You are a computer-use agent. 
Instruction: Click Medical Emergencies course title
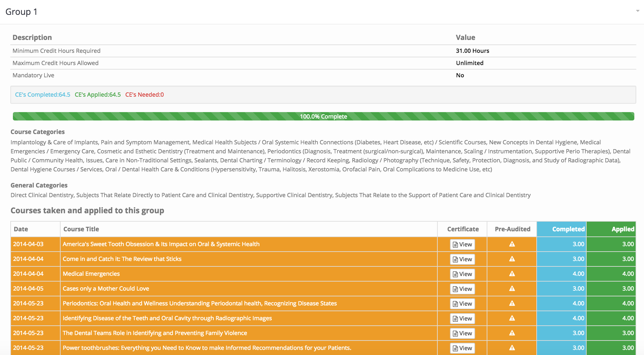pyautogui.click(x=91, y=274)
